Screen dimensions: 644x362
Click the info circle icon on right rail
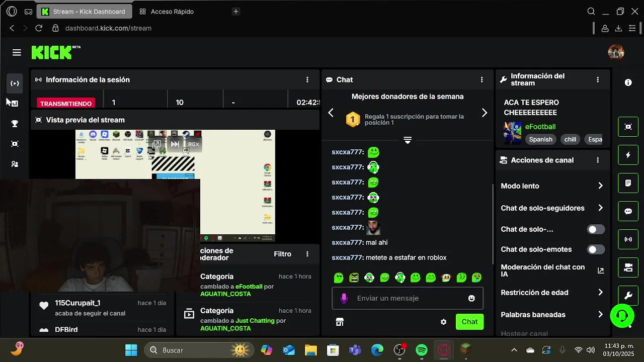click(628, 82)
